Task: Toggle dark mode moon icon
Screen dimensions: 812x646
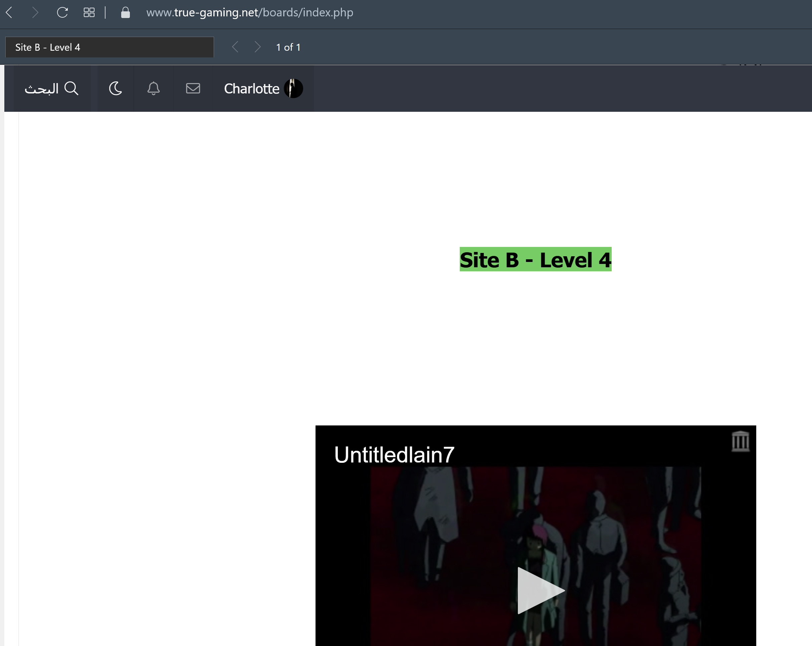Action: click(115, 89)
